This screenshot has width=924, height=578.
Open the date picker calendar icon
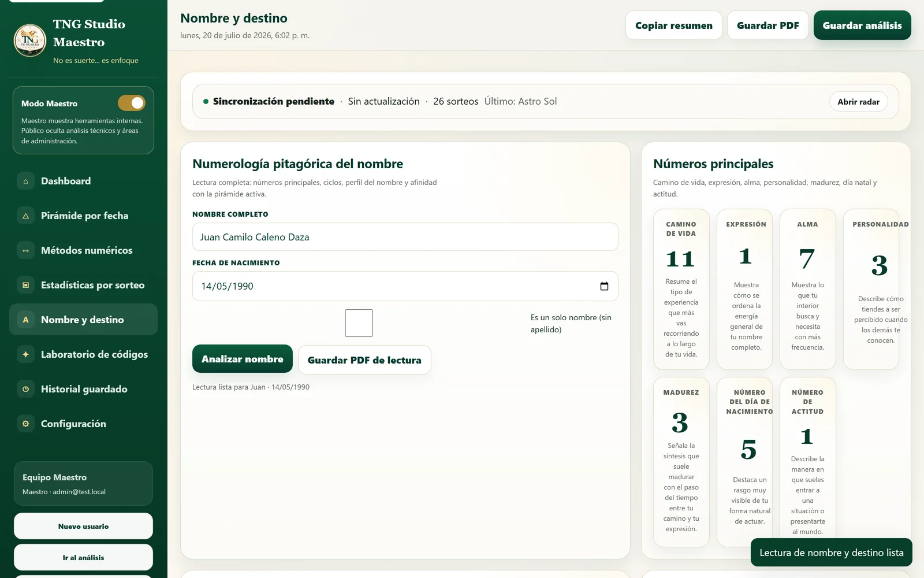tap(604, 286)
